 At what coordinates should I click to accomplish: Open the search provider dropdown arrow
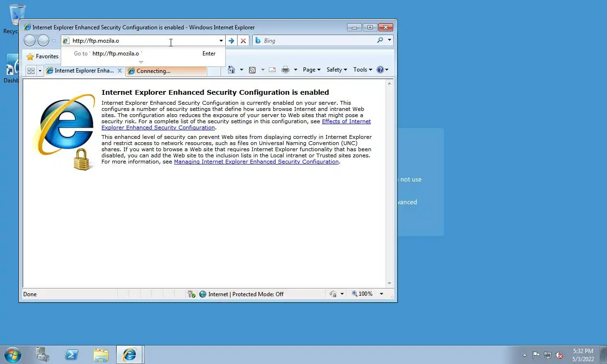(389, 40)
